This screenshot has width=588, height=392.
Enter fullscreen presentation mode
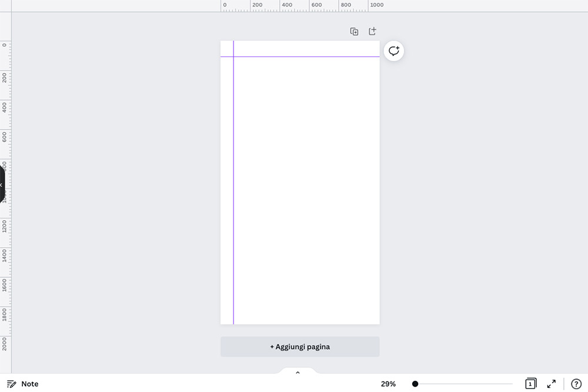tap(552, 384)
